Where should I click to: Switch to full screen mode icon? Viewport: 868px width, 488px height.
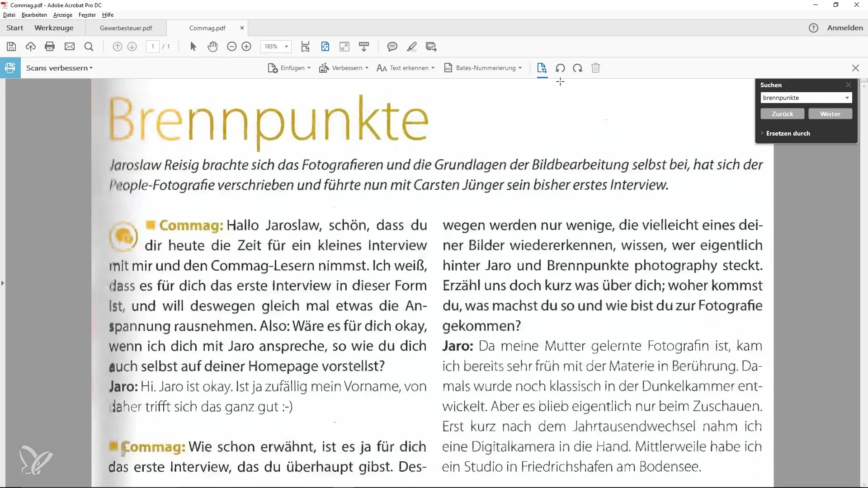pyautogui.click(x=344, y=47)
